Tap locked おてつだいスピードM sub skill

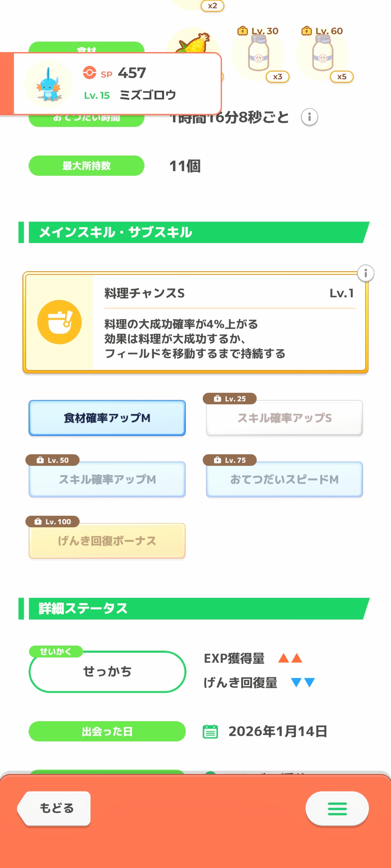coord(285,480)
